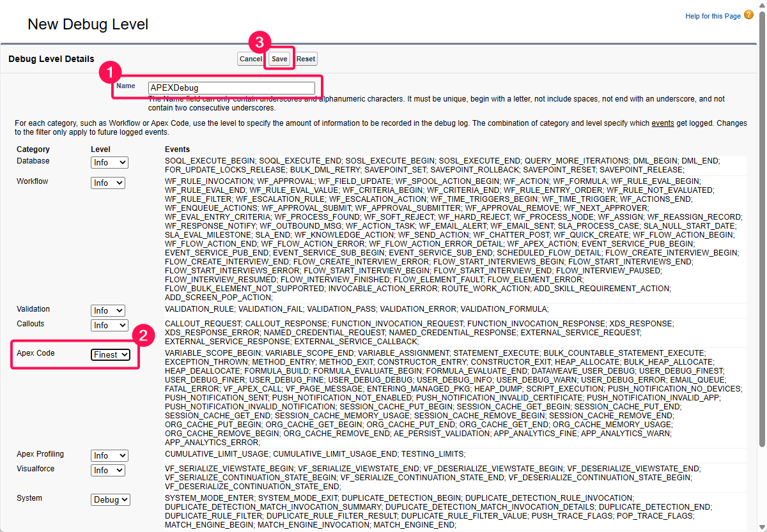
Task: Click the orange help question mark icon
Action: 748,15
